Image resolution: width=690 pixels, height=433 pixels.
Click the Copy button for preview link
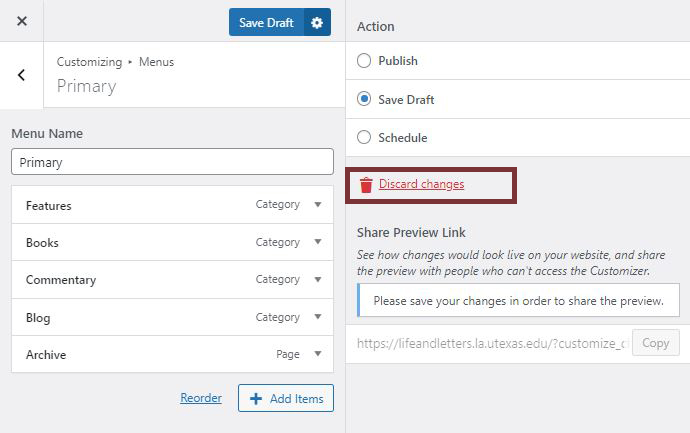coord(655,343)
